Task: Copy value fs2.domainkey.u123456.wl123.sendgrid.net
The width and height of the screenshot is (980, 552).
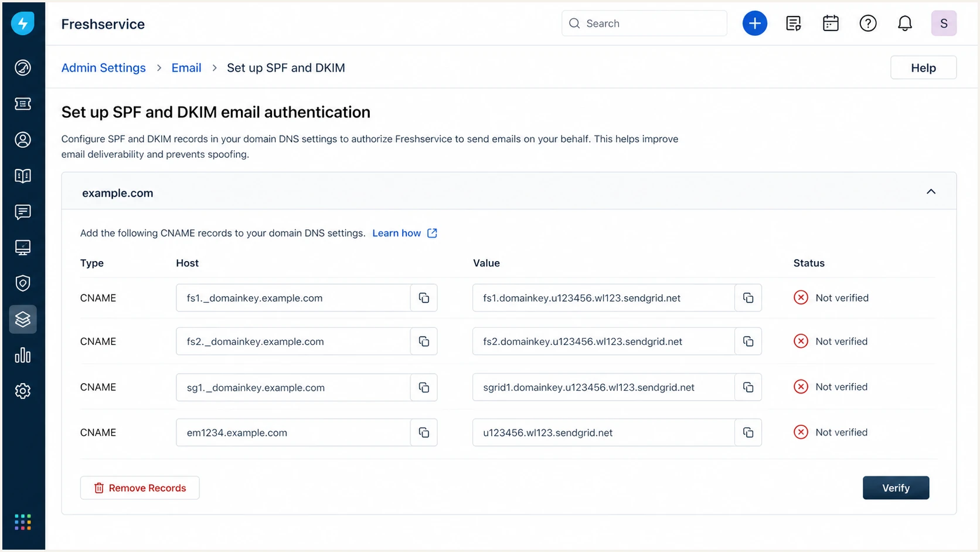Action: point(748,341)
